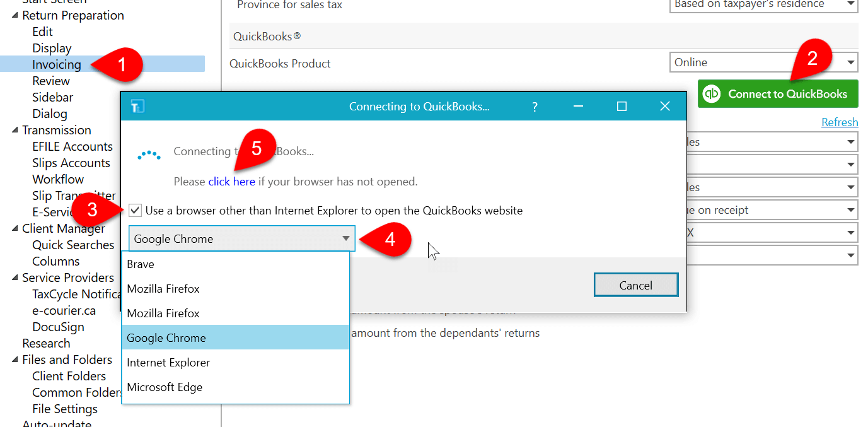Image resolution: width=868 pixels, height=427 pixels.
Task: Collapse the Return Preparation tree section
Action: pyautogui.click(x=15, y=15)
